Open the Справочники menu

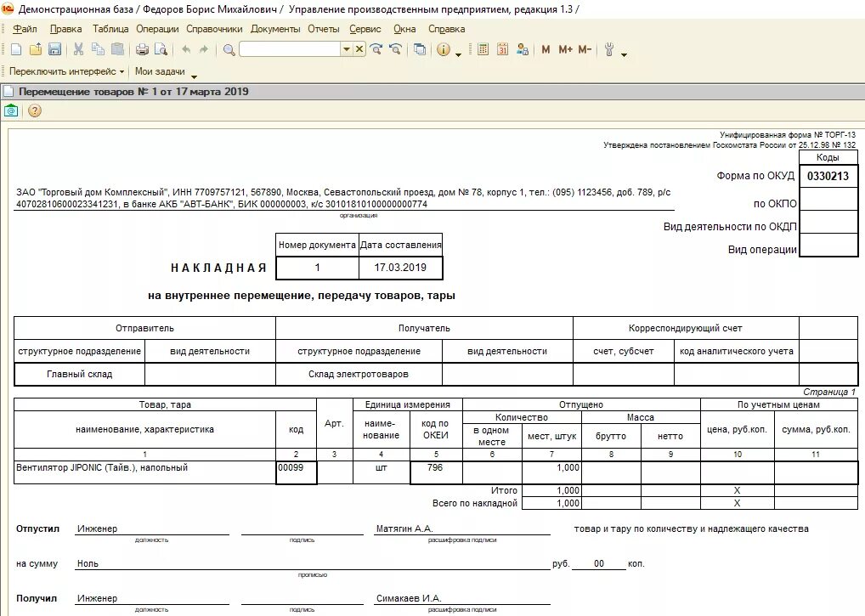[x=214, y=29]
